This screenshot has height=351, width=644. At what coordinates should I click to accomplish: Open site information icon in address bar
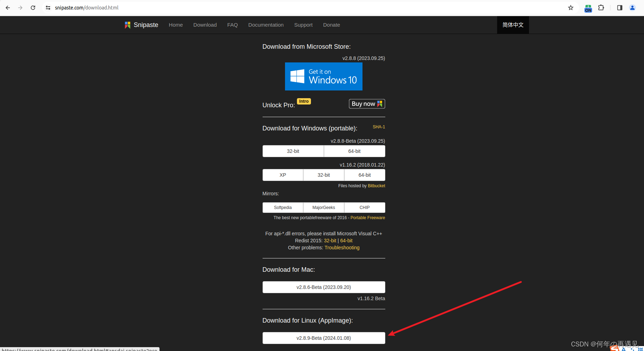click(48, 8)
